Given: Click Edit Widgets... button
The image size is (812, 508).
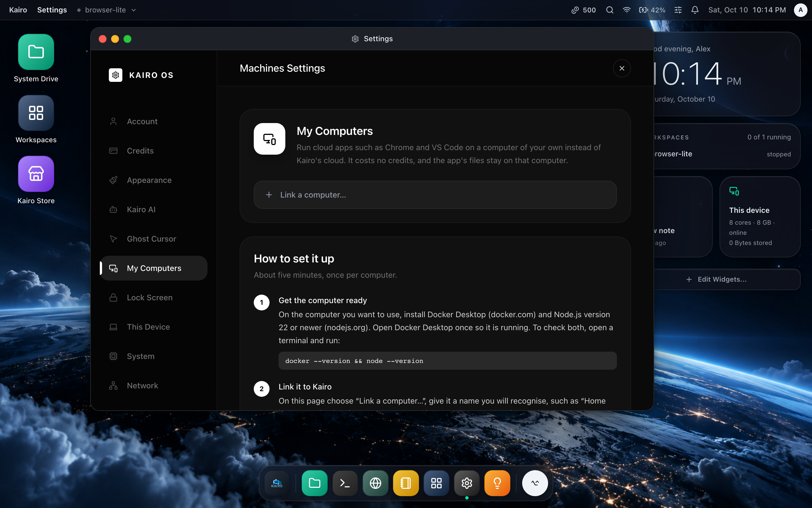Looking at the screenshot, I should coord(727,279).
